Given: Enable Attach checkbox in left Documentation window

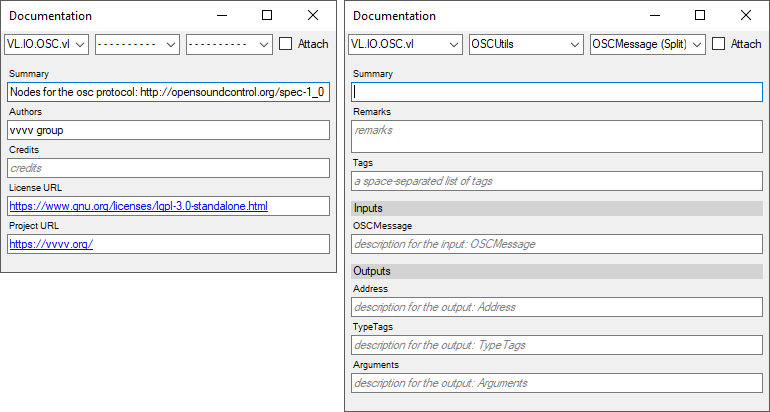Looking at the screenshot, I should tap(286, 44).
